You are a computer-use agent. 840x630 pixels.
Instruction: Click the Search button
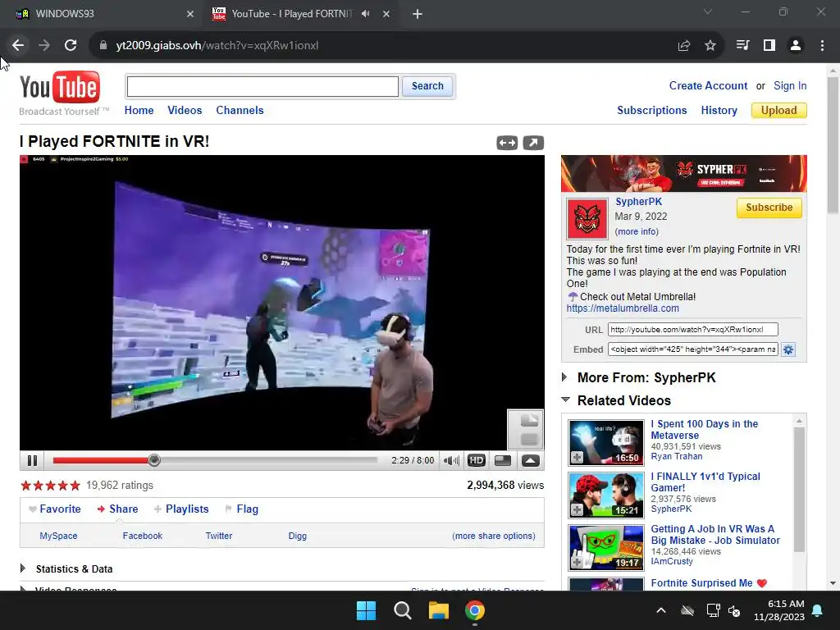[x=427, y=86]
